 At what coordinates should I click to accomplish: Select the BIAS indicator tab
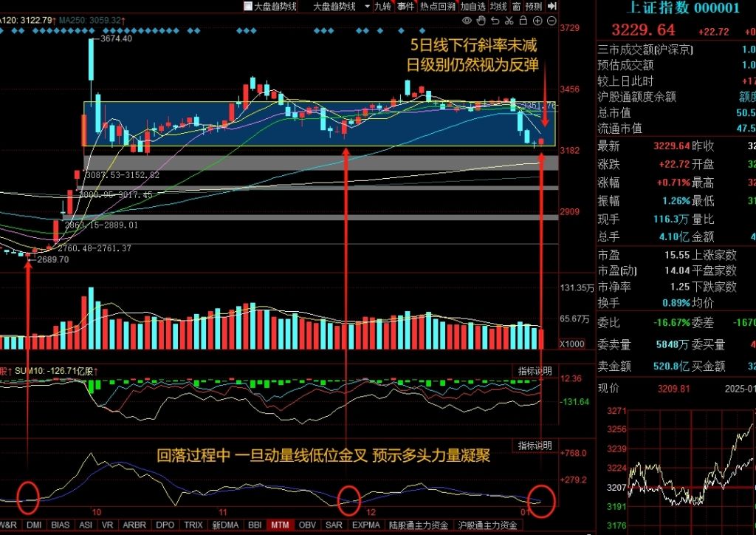61,525
